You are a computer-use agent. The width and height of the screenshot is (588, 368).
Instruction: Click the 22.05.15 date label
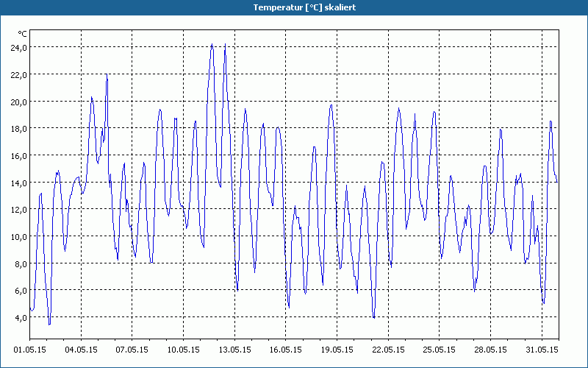(x=388, y=350)
